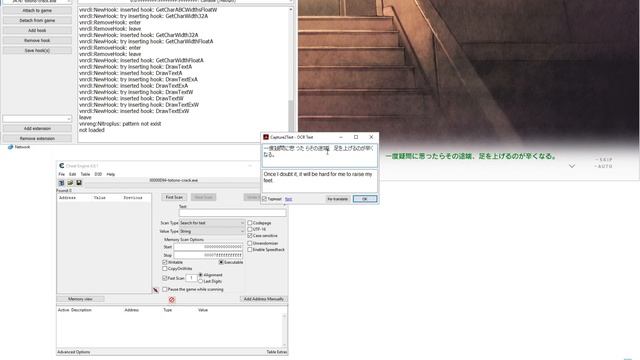Open the File menu in Cheat Engine
640x360 pixels.
tap(62, 174)
